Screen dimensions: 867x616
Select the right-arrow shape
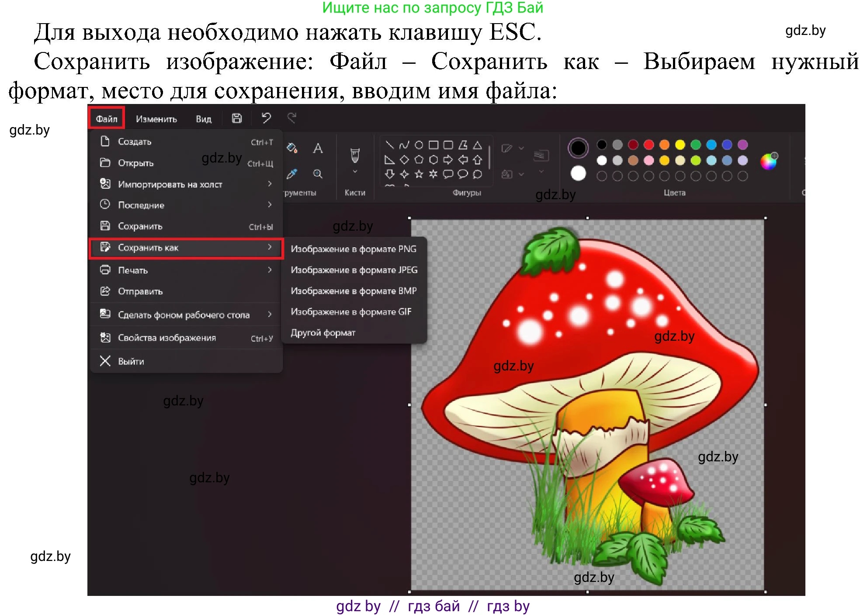click(448, 159)
